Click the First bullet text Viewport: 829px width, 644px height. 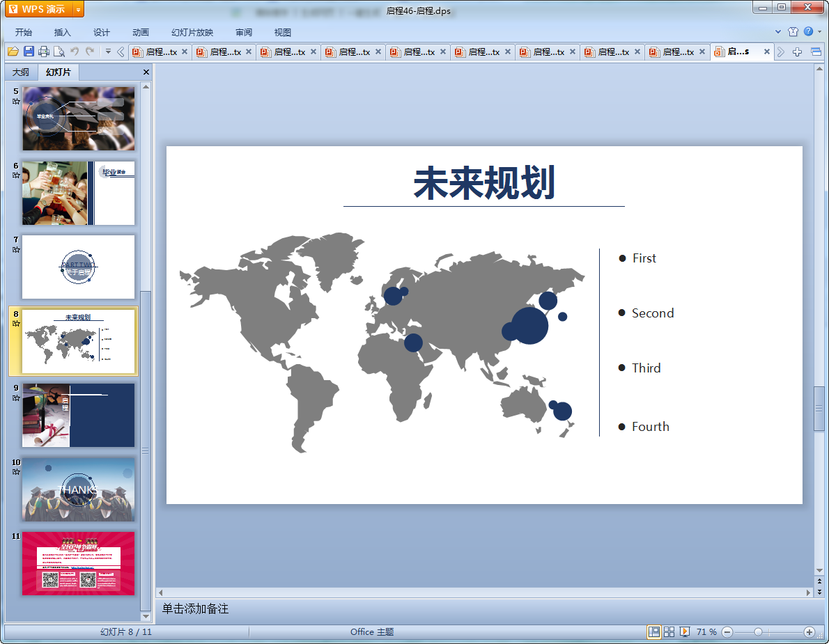tap(644, 258)
